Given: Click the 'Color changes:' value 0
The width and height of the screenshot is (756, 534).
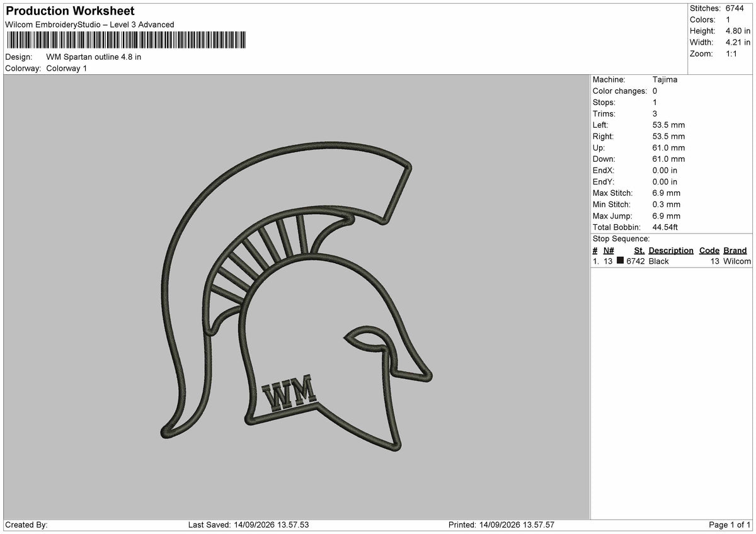Looking at the screenshot, I should pyautogui.click(x=655, y=91).
